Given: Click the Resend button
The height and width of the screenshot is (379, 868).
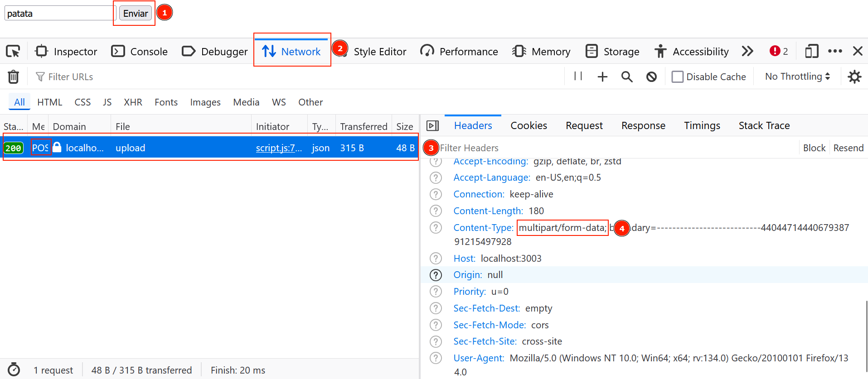Looking at the screenshot, I should (848, 148).
